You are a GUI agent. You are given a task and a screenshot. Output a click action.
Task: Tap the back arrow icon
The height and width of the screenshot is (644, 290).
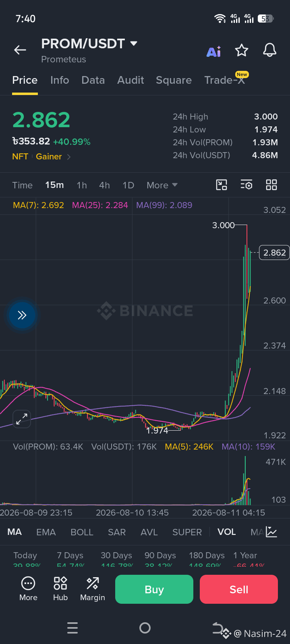click(x=20, y=50)
